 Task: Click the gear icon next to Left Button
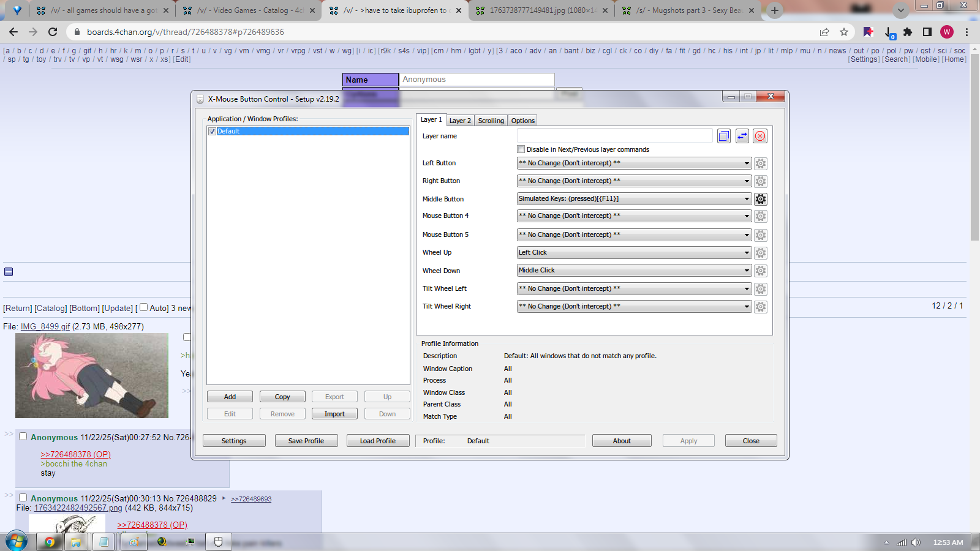pyautogui.click(x=761, y=163)
